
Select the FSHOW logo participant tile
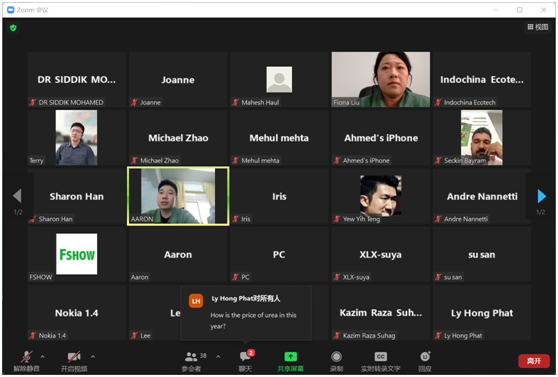click(77, 254)
